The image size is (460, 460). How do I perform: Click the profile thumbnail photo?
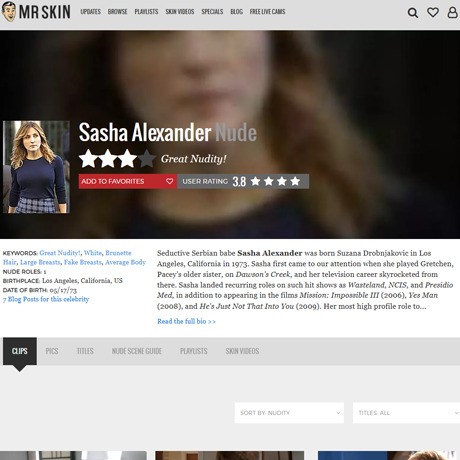click(36, 167)
